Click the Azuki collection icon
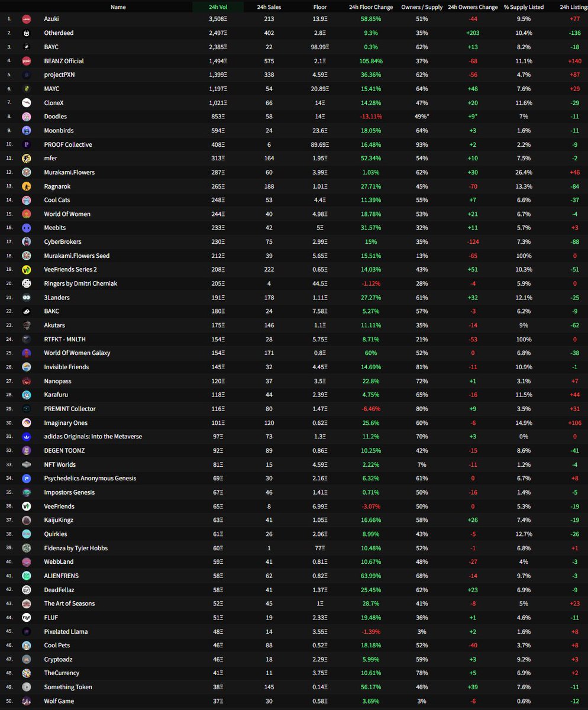588x710 pixels. pos(27,19)
